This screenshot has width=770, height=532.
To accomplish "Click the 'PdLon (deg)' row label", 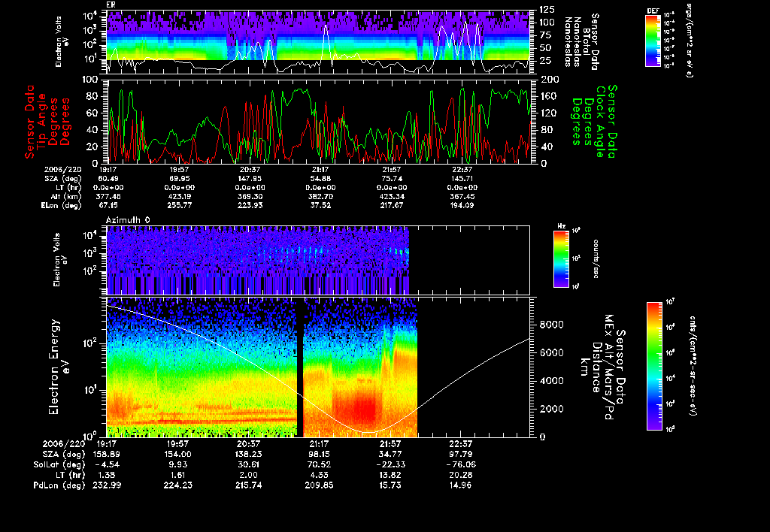I will click(x=59, y=485).
